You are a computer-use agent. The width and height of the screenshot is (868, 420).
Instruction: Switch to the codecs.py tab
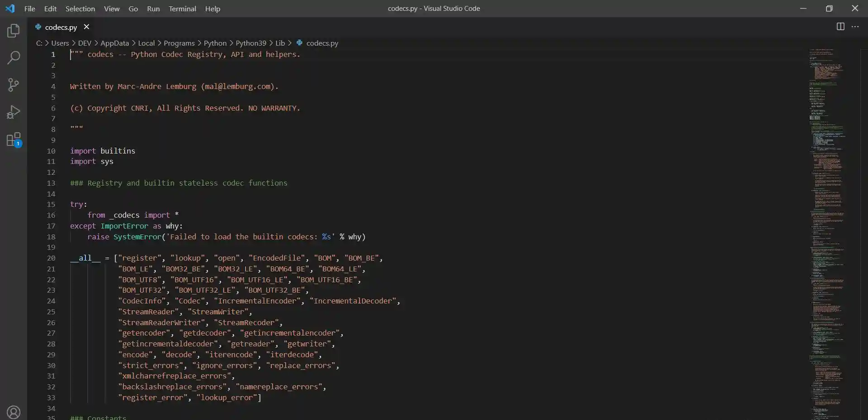tap(60, 27)
